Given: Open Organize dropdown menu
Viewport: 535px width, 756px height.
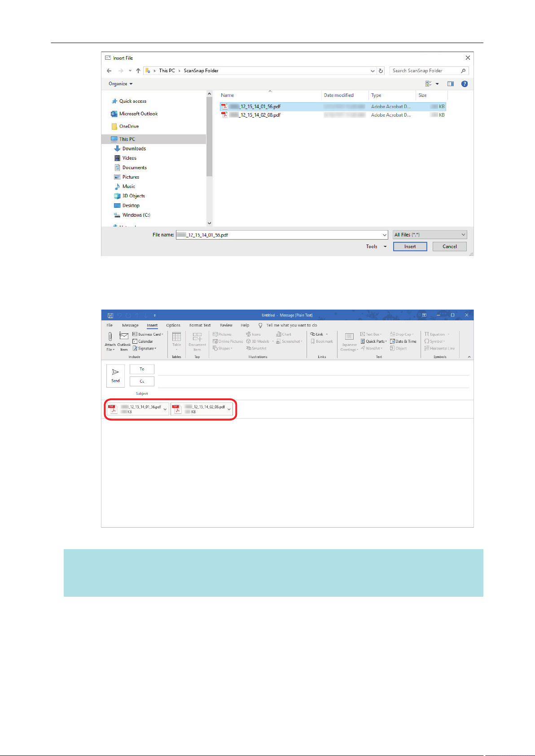Looking at the screenshot, I should point(121,84).
